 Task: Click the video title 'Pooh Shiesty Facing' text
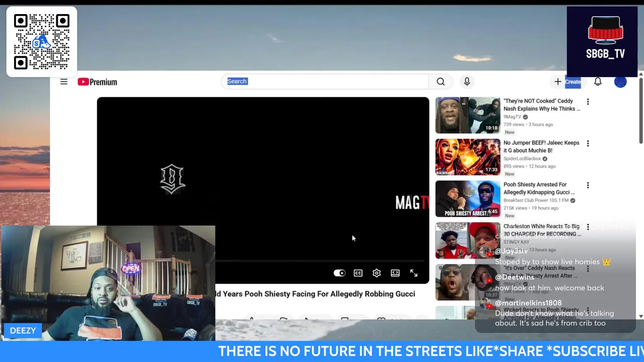[315, 294]
